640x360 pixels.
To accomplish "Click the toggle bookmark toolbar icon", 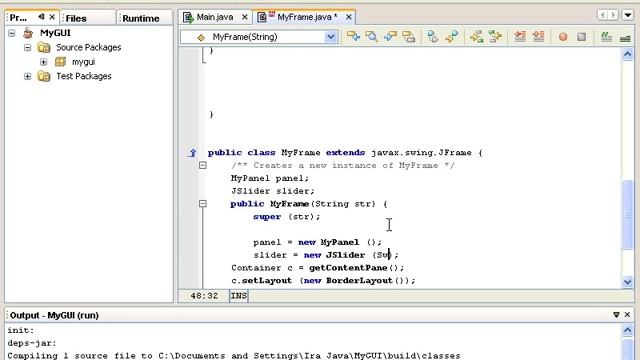I will [x=433, y=37].
